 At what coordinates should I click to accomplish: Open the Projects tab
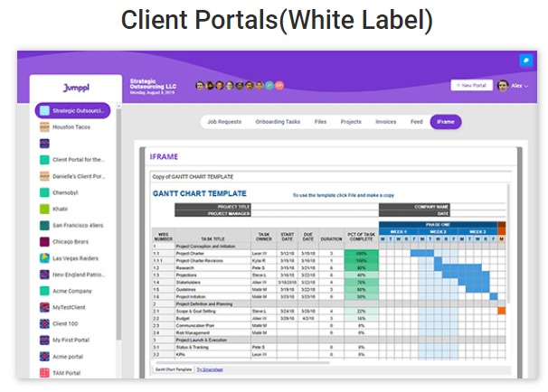point(351,122)
